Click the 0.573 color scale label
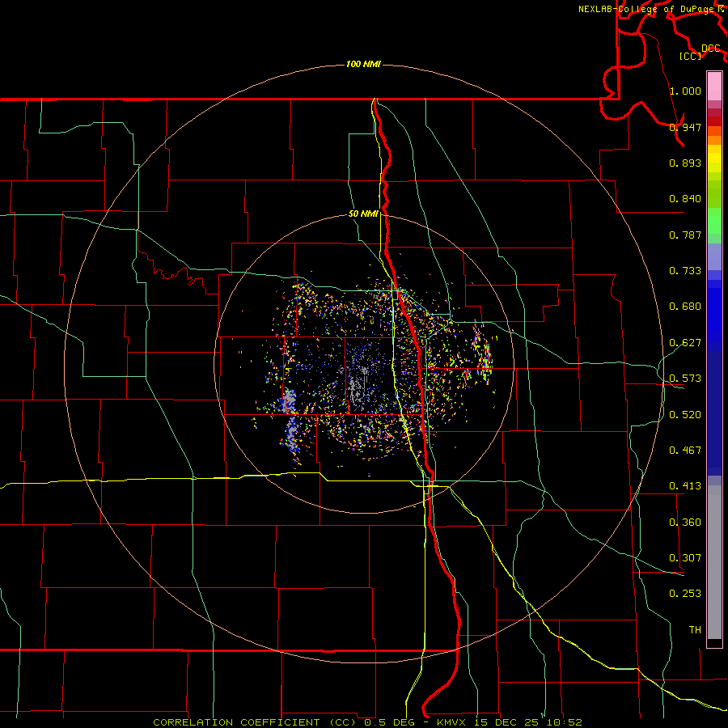Viewport: 728px width, 728px height. 685,379
